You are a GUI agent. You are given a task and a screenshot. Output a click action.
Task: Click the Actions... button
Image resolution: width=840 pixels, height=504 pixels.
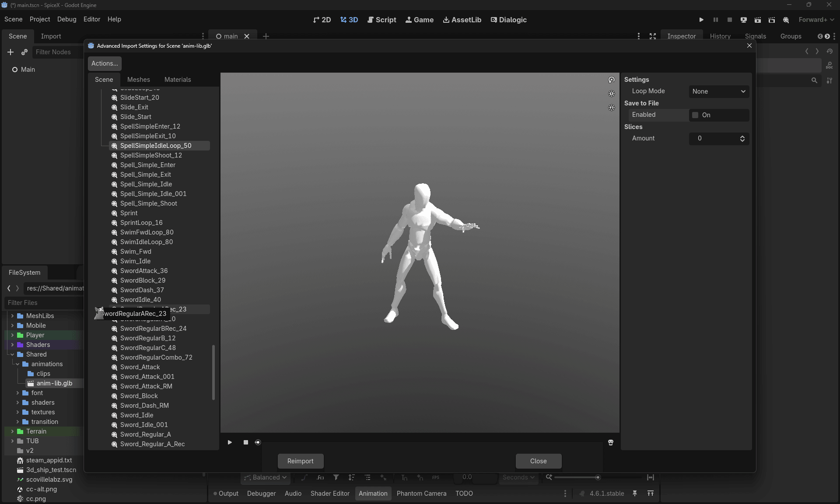point(105,63)
